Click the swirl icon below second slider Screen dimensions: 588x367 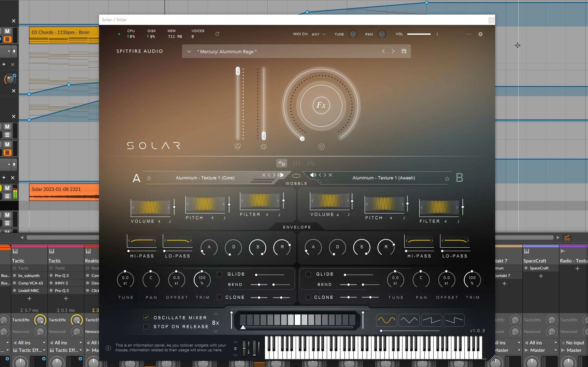[264, 147]
